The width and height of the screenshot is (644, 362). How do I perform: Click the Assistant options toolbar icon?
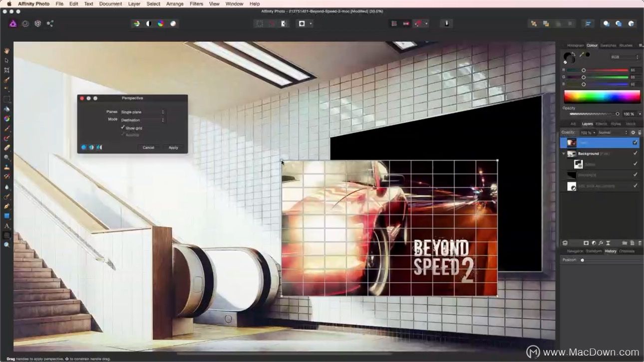[446, 23]
